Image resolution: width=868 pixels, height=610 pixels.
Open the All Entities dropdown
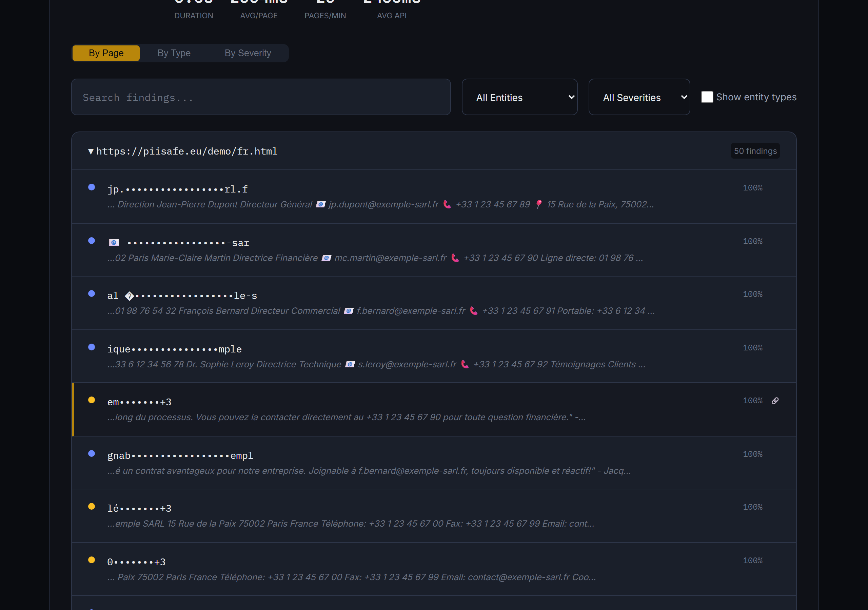pos(519,97)
